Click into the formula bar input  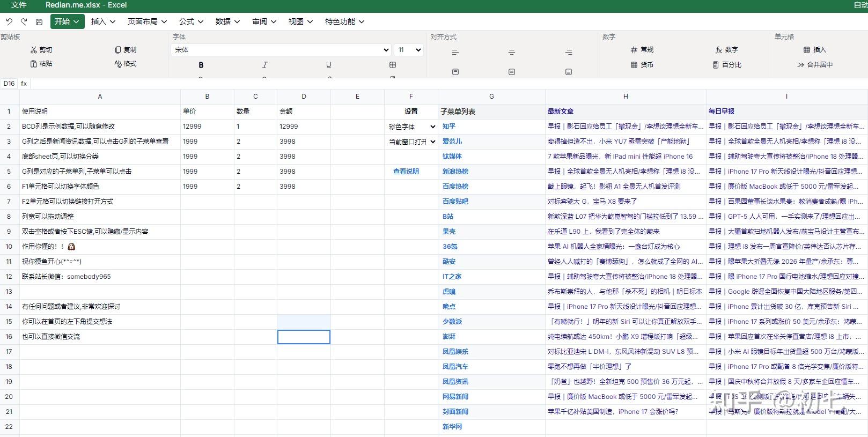[x=448, y=84]
